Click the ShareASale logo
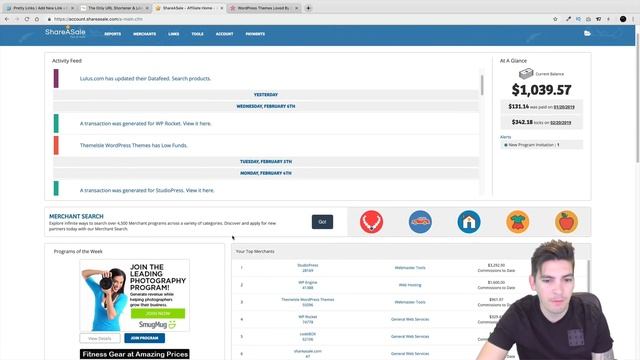The width and height of the screenshot is (640, 360). coord(65,32)
